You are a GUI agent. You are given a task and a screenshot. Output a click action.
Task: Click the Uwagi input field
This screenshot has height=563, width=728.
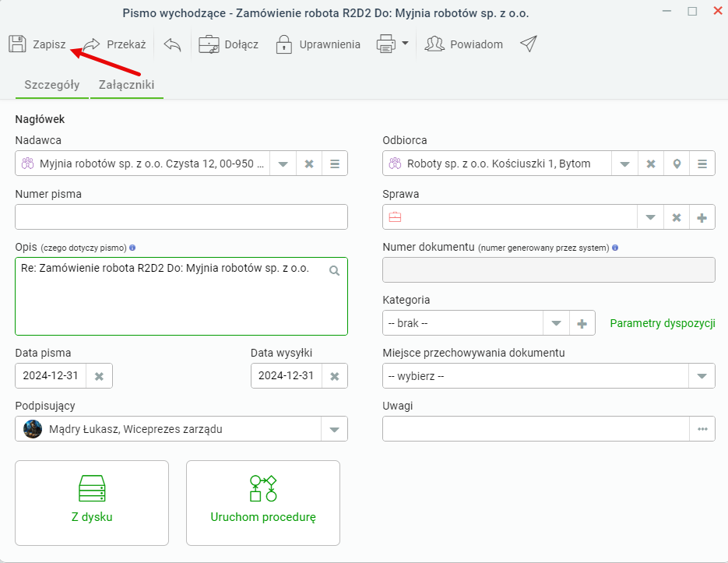click(536, 429)
